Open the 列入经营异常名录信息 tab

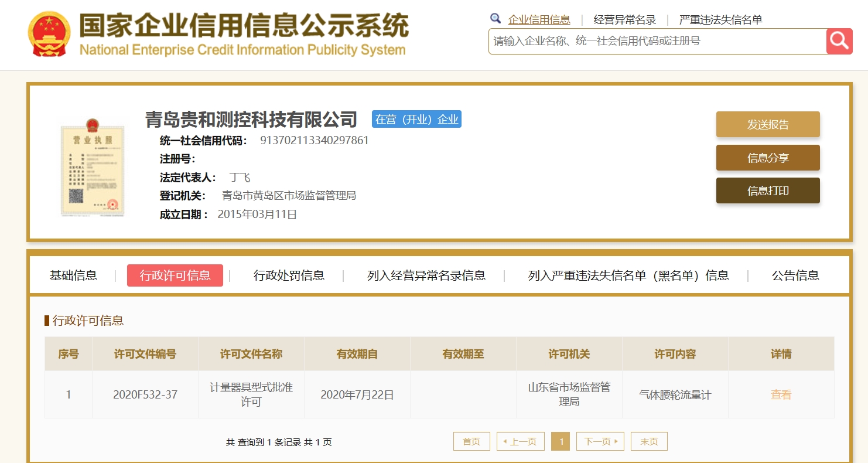pos(426,275)
